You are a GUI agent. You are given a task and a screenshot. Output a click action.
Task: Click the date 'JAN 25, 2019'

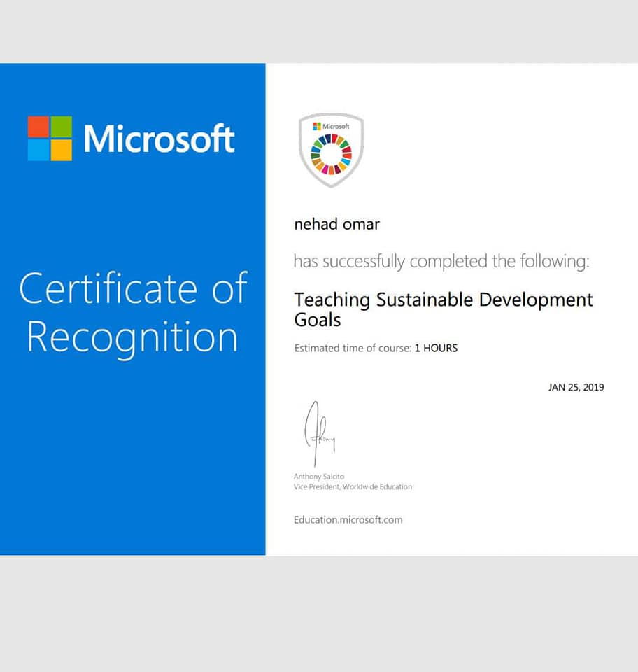[576, 387]
